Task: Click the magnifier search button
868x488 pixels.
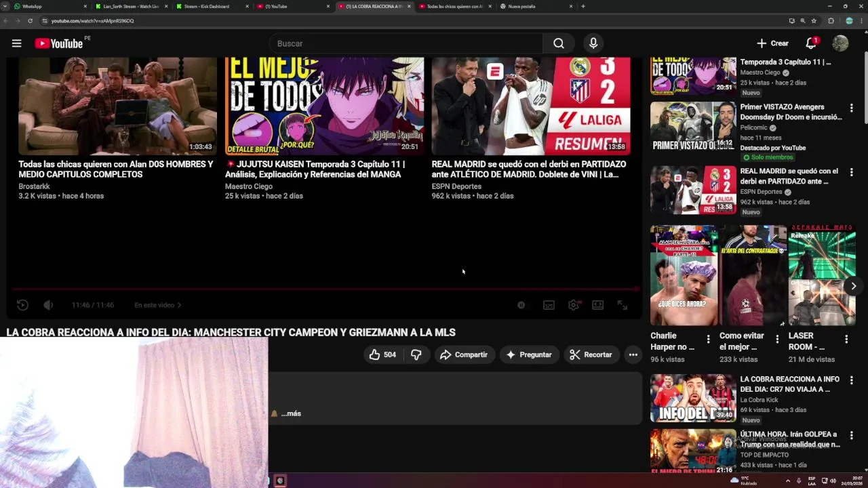Action: pos(558,43)
